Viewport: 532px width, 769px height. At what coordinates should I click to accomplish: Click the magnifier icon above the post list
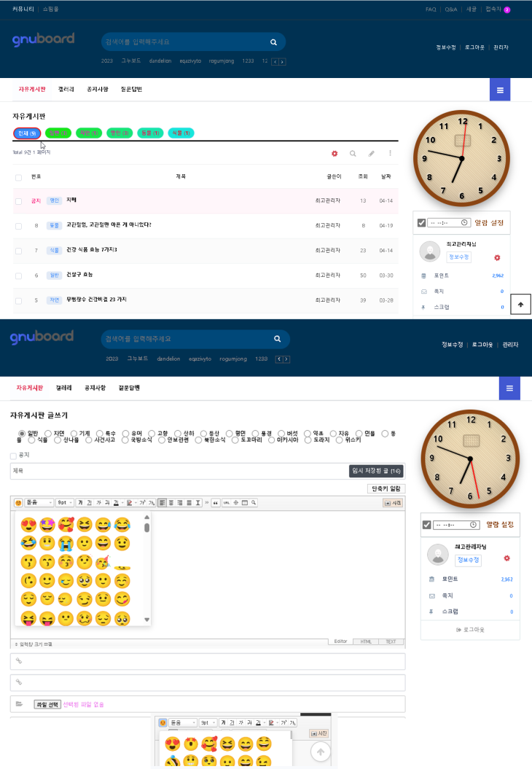point(353,154)
